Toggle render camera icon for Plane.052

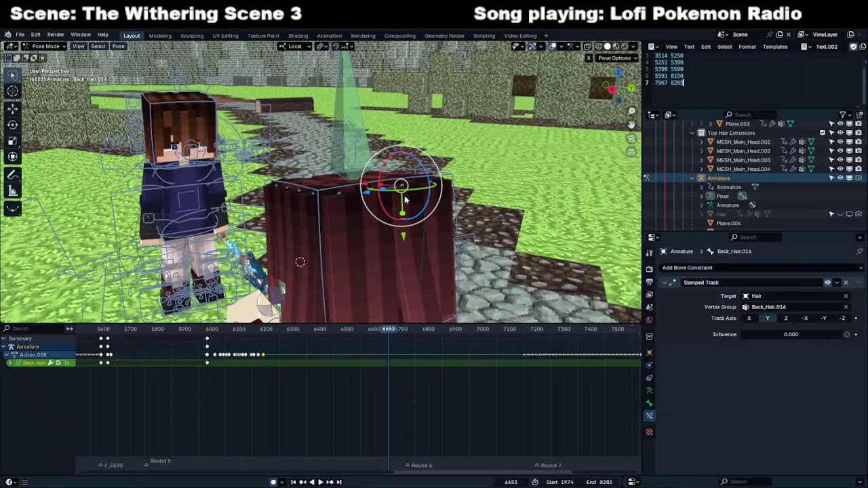pyautogui.click(x=859, y=124)
